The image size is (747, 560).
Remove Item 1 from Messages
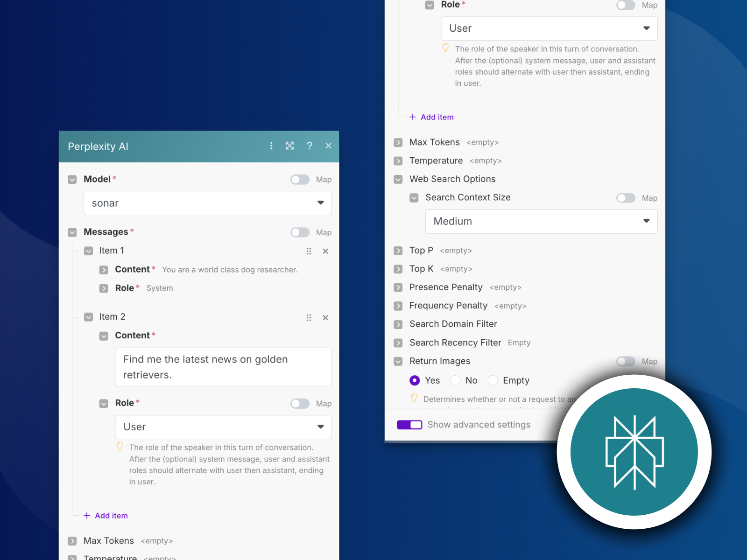[x=325, y=251]
